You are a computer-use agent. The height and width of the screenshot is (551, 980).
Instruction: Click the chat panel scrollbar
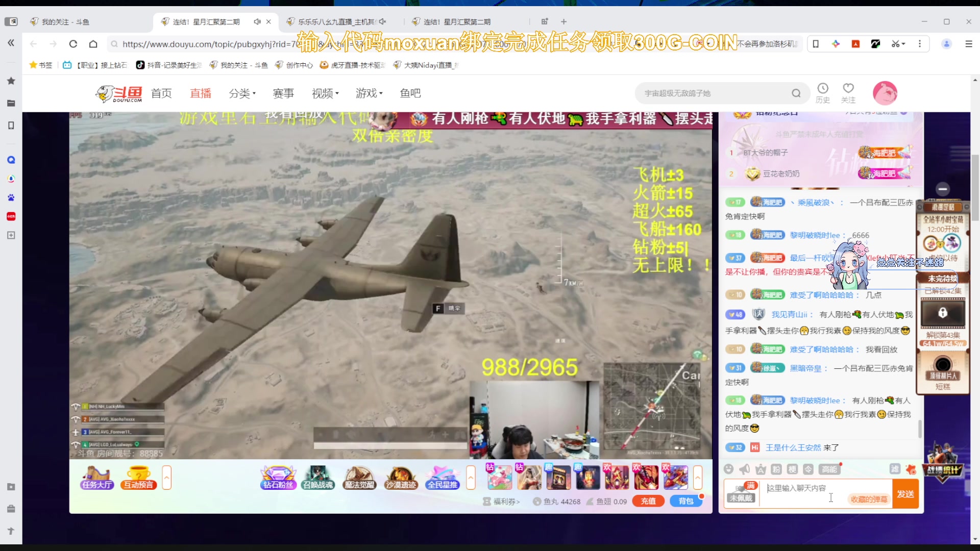(920, 429)
